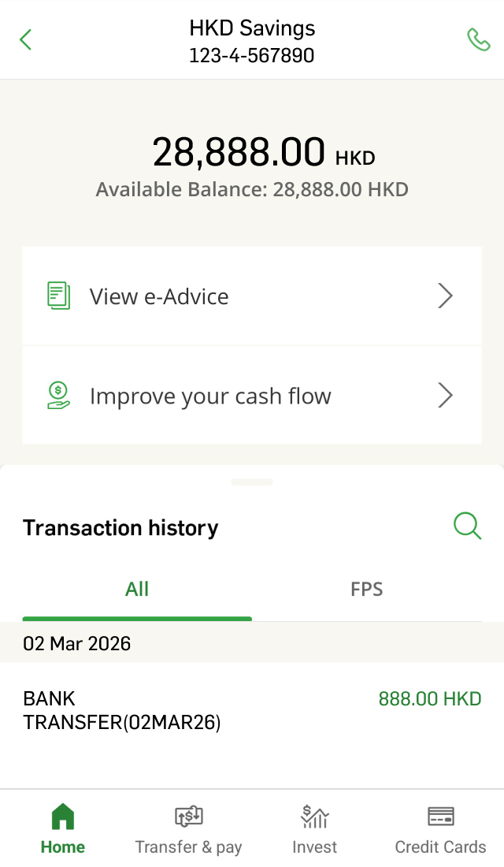Viewport: 504px width, 867px height.
Task: Open the BANK TRANSFER(02MAR26) transaction
Action: click(x=122, y=710)
